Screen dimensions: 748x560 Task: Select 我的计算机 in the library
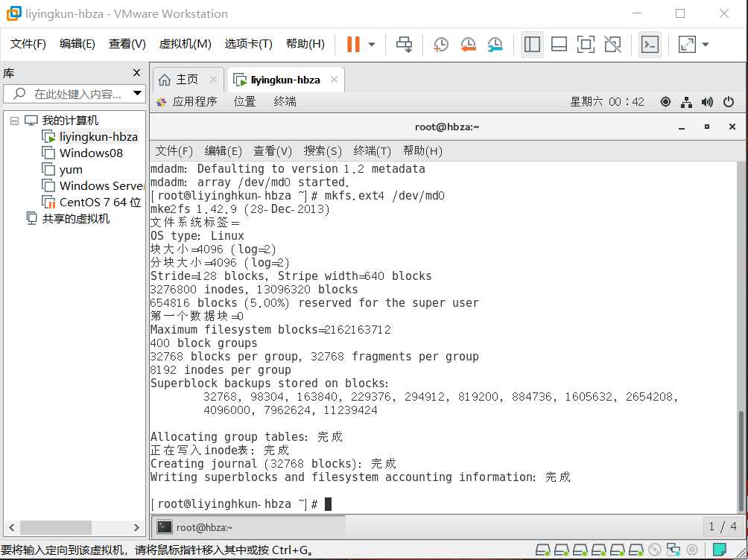pyautogui.click(x=70, y=120)
